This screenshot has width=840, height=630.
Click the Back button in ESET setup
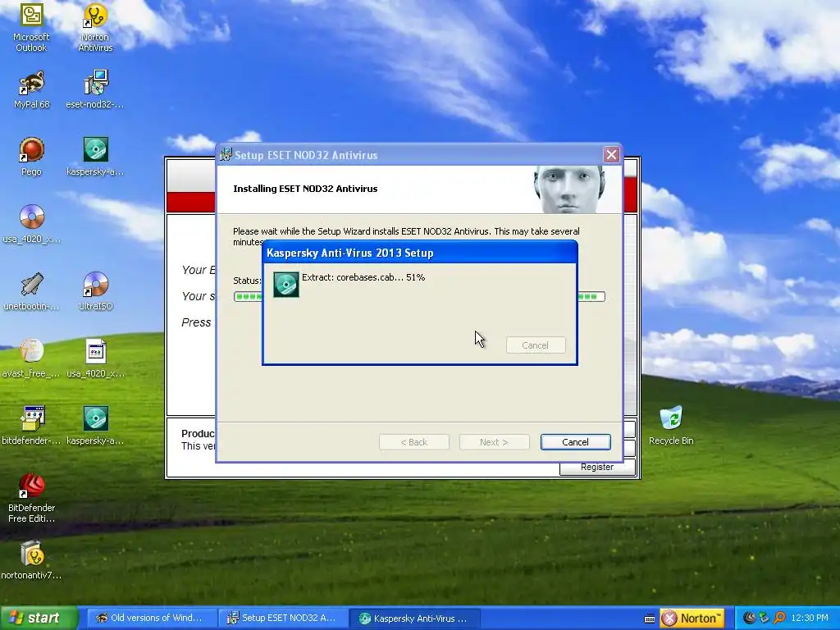[x=414, y=442]
